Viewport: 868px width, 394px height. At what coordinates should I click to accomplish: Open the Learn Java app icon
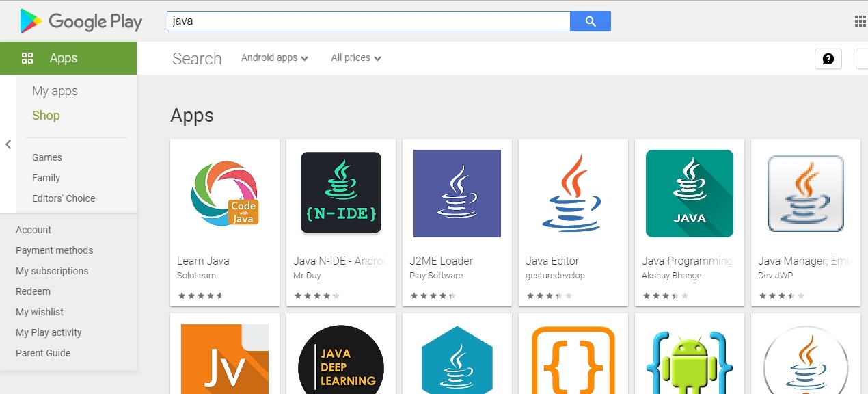tap(224, 193)
